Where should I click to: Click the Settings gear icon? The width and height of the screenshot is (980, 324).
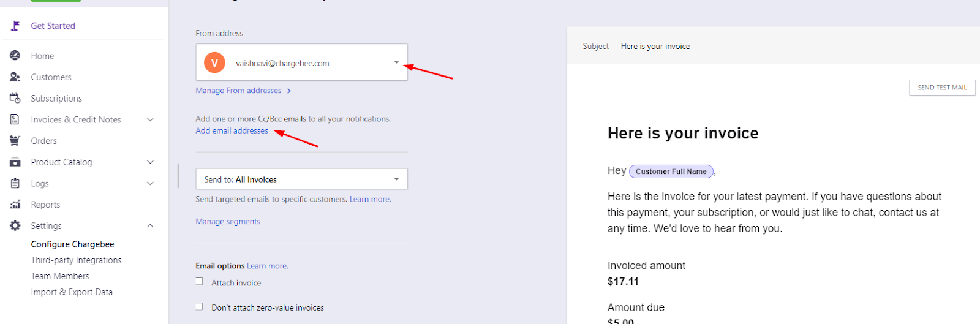[15, 225]
